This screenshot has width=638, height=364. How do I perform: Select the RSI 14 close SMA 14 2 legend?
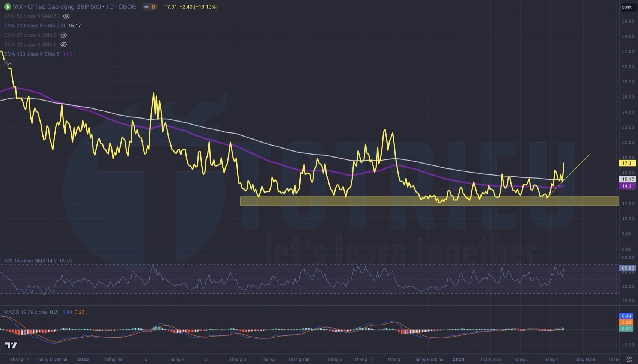(30, 260)
